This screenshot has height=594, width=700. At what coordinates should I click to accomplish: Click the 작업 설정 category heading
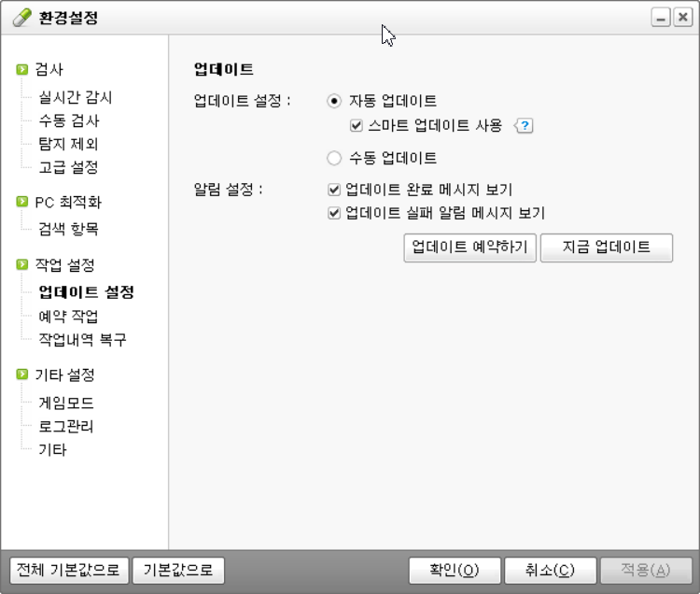64,265
